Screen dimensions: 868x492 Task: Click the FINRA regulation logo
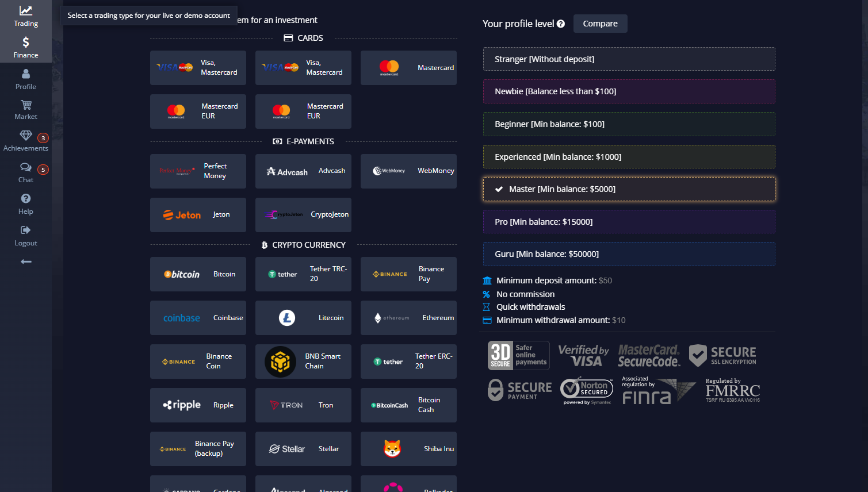pyautogui.click(x=658, y=391)
